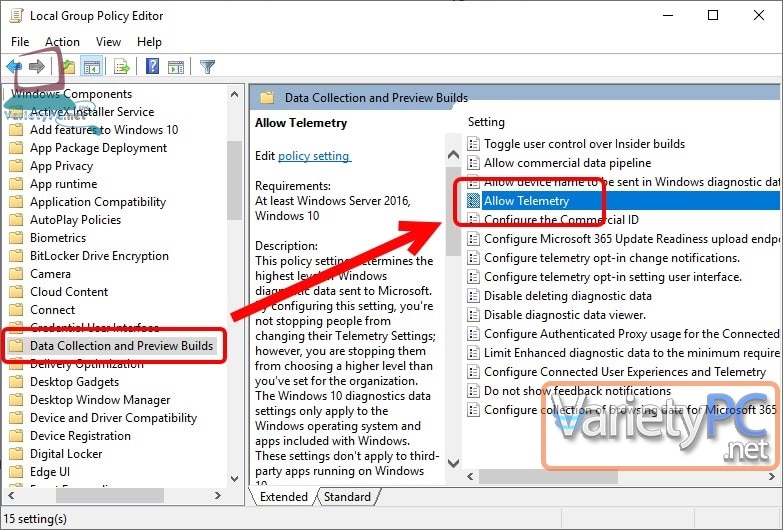Click tree pane horizontal scroll right arrow
Screen dimensions: 783x530
pos(218,496)
